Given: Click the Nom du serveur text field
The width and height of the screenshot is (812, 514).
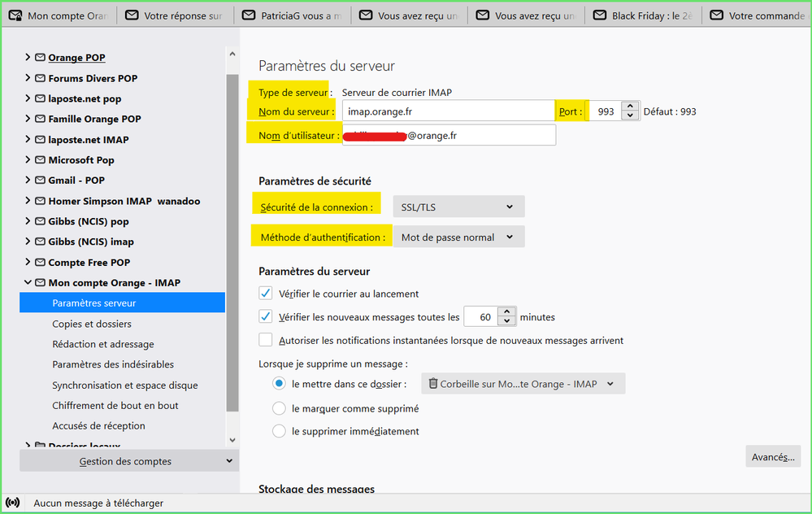Looking at the screenshot, I should click(448, 111).
